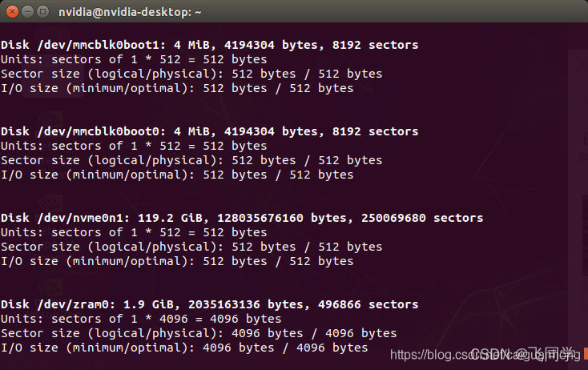Click the 'Disk /dev/mmcblk0boot0' header line
Viewport: 588px width, 370px height.
[210, 131]
